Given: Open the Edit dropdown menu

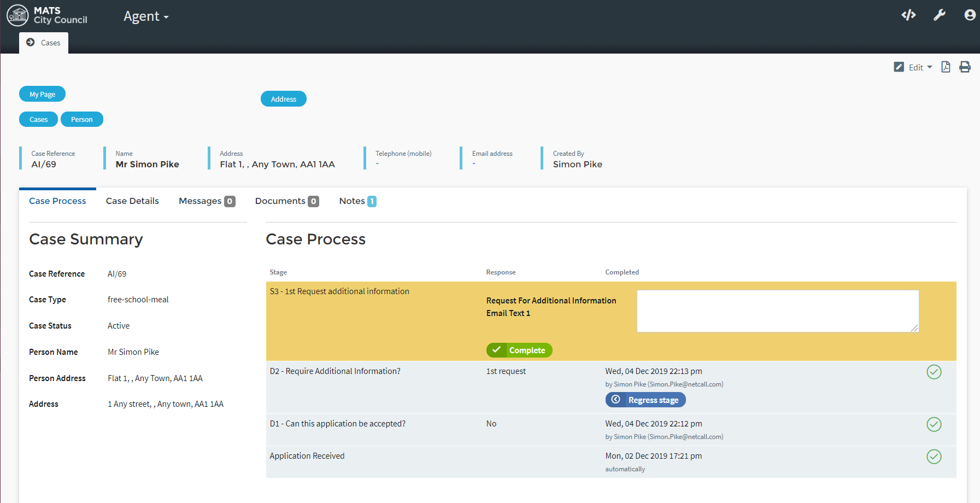Looking at the screenshot, I should click(913, 67).
